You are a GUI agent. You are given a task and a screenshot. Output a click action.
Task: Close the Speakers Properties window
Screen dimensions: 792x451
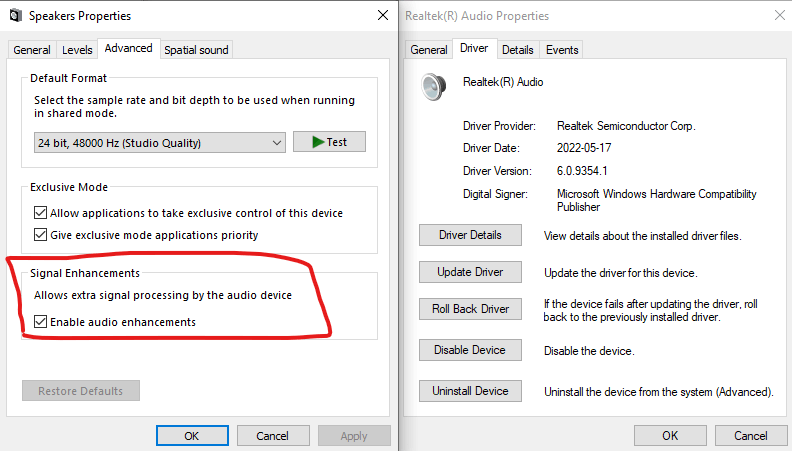coord(383,15)
